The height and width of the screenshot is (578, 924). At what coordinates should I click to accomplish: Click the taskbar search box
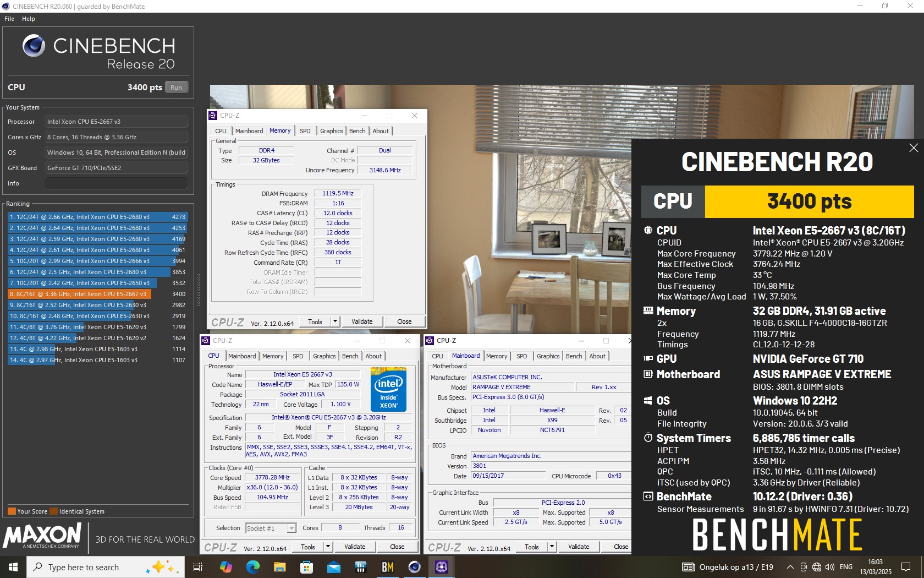tap(105, 567)
